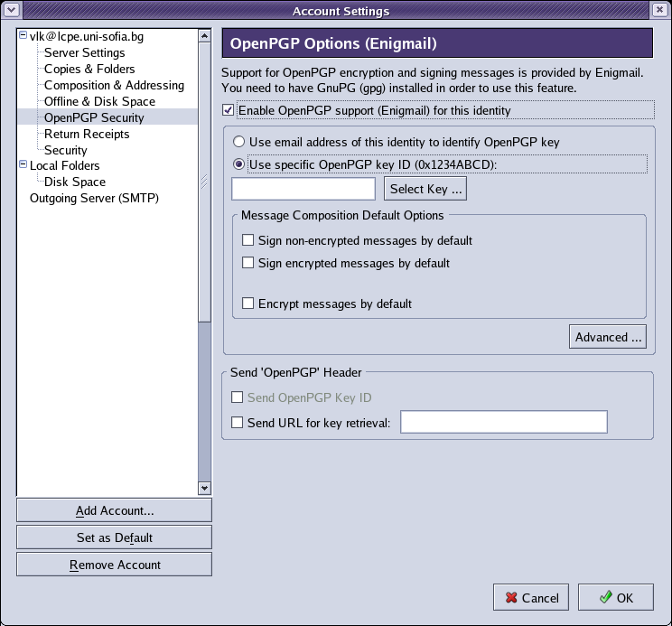
Task: Click the sidebar scrollbar down arrow
Action: (204, 488)
